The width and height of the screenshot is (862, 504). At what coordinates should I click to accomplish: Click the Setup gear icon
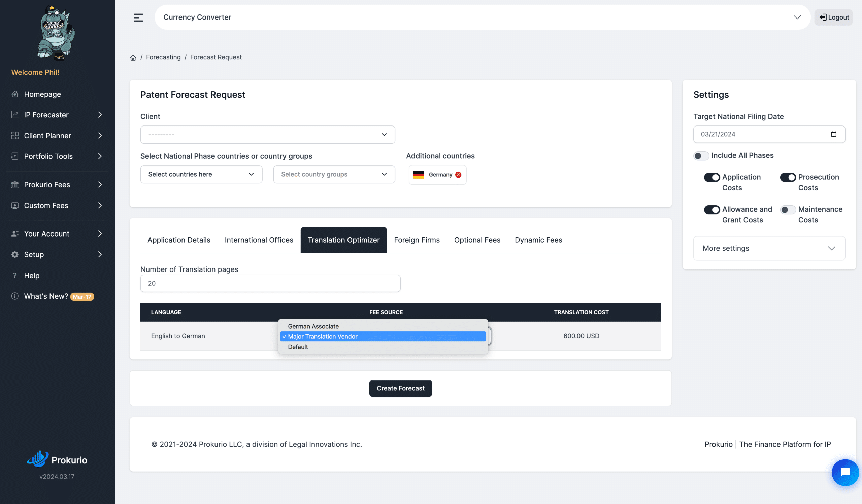tap(15, 255)
